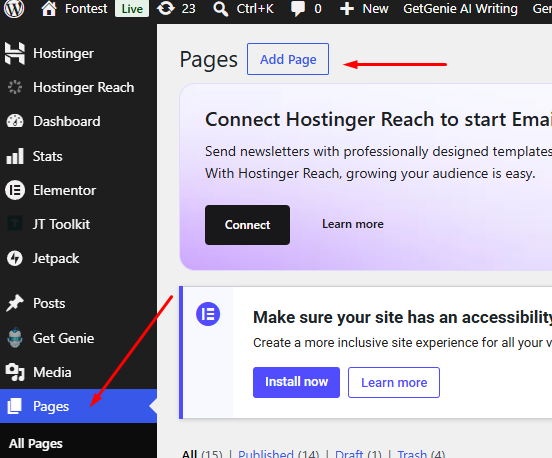Open search with the magnifier icon
Image resolution: width=552 pixels, height=458 pixels.
(x=220, y=9)
